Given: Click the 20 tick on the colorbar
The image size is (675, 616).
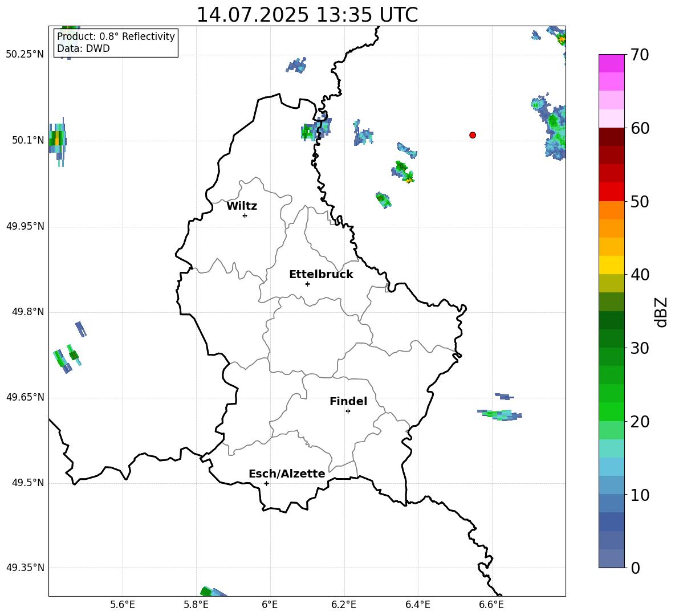Looking at the screenshot, I should tap(639, 422).
